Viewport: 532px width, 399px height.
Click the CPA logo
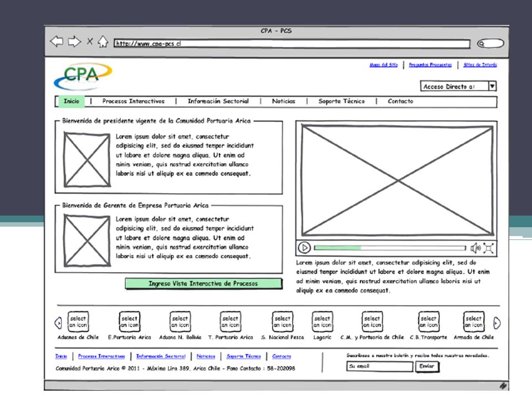[83, 76]
